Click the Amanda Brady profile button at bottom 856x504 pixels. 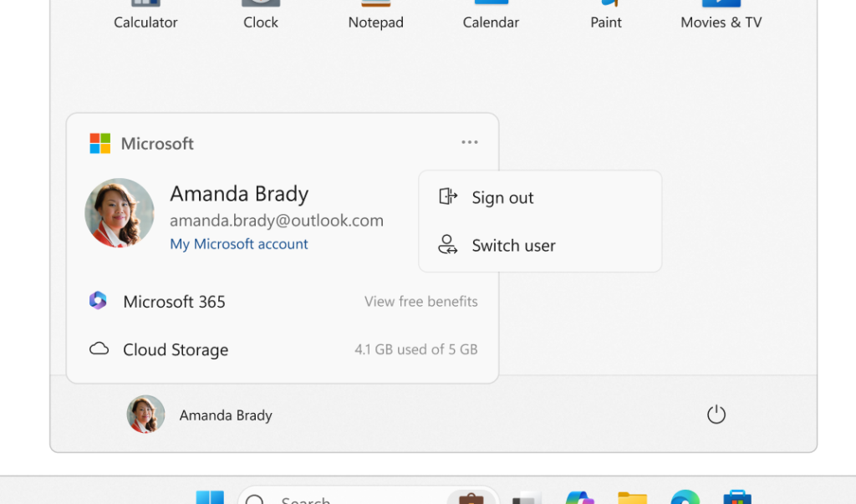click(x=201, y=415)
